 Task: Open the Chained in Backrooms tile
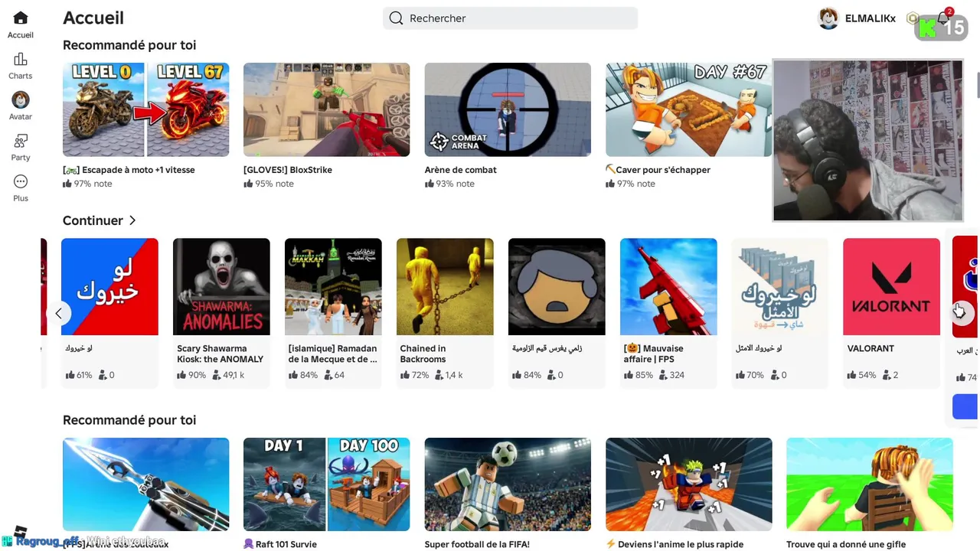(445, 286)
